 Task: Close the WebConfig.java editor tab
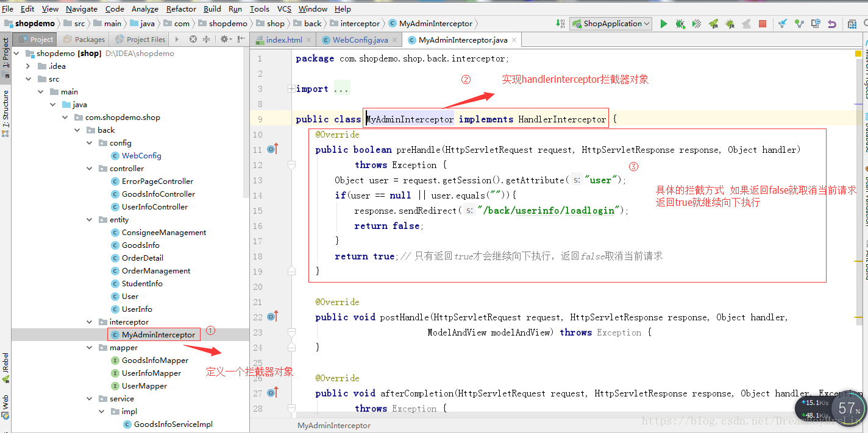[x=395, y=40]
